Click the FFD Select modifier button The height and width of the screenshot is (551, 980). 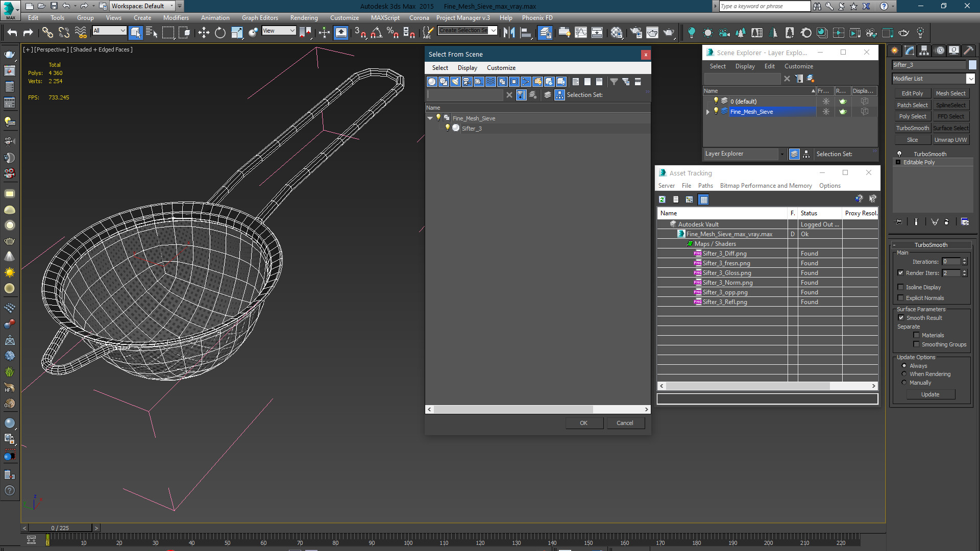(950, 116)
